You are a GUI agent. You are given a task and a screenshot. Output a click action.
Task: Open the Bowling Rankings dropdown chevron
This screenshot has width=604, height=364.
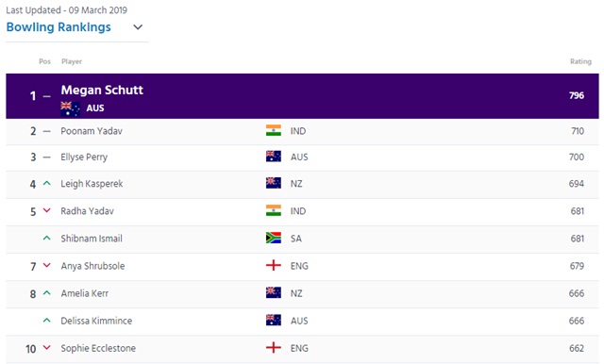138,27
